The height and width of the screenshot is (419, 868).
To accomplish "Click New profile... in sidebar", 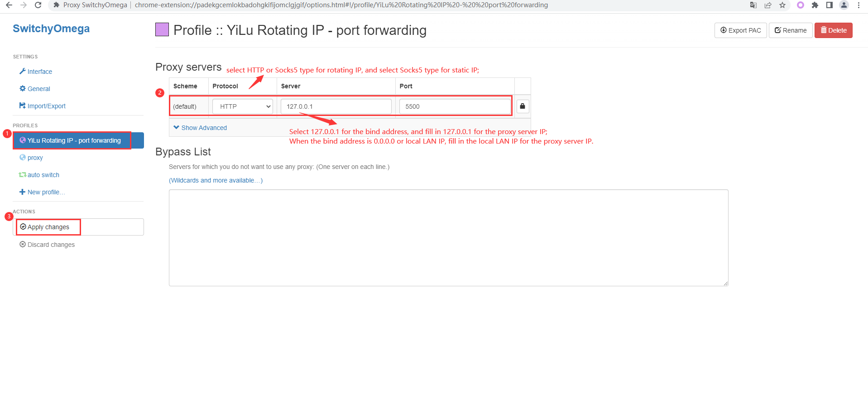I will pos(42,192).
